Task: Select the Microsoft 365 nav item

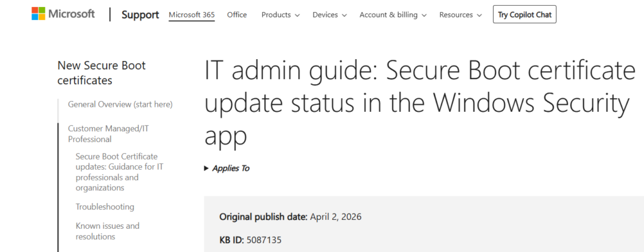Action: [x=192, y=14]
